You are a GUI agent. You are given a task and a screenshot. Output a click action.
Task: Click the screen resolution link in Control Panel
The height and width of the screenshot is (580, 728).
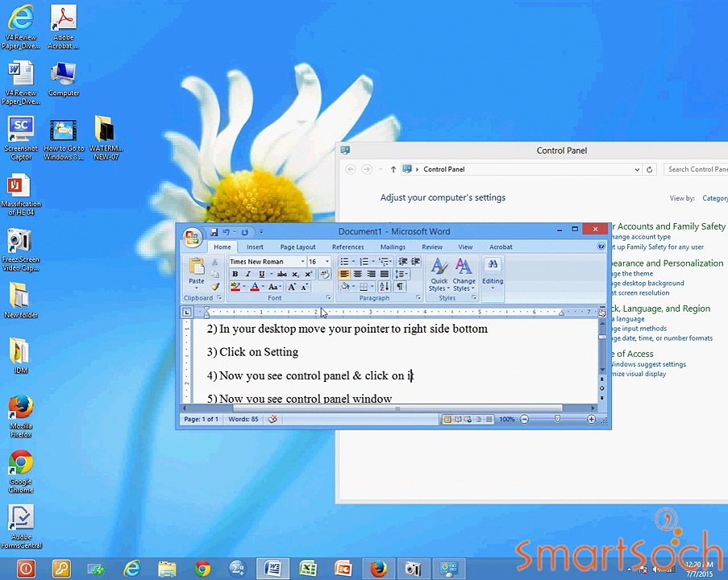click(x=640, y=292)
